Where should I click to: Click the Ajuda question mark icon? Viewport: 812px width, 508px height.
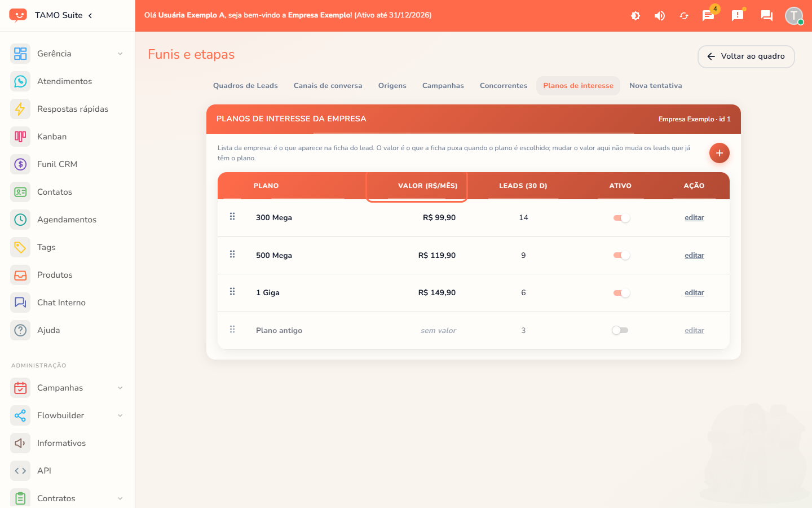coord(20,330)
